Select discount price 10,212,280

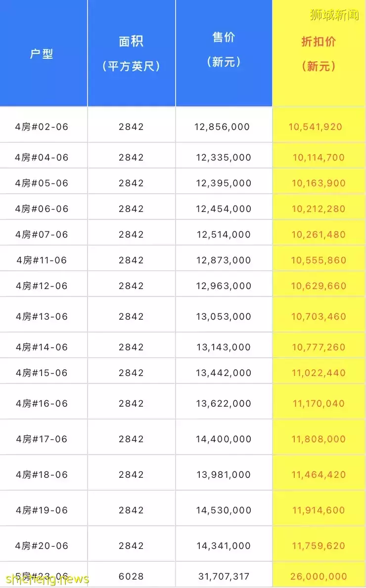(319, 209)
